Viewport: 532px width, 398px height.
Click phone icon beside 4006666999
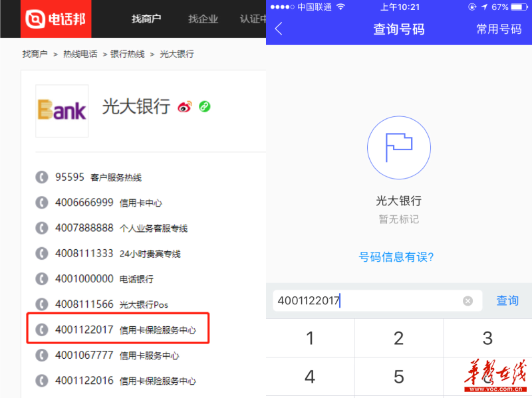coord(42,203)
